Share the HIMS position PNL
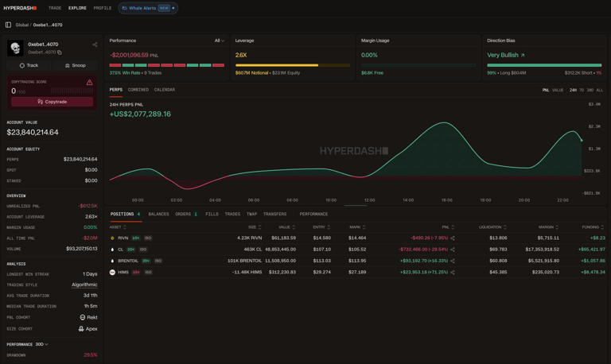 click(453, 272)
